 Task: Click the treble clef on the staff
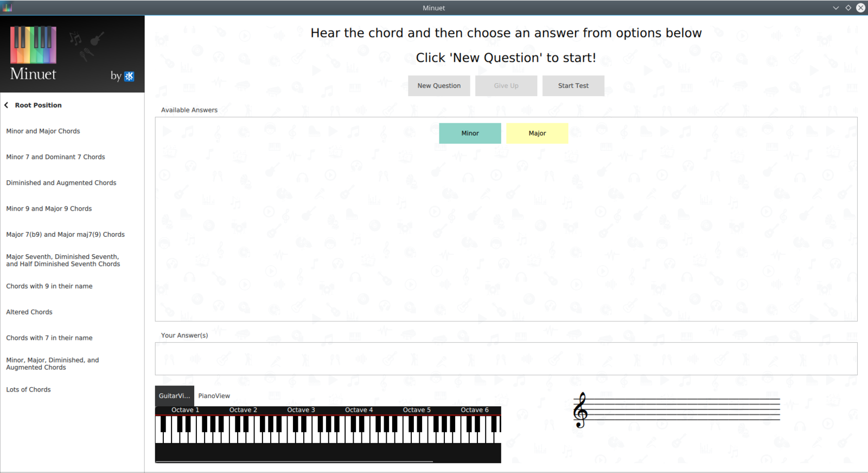point(580,411)
